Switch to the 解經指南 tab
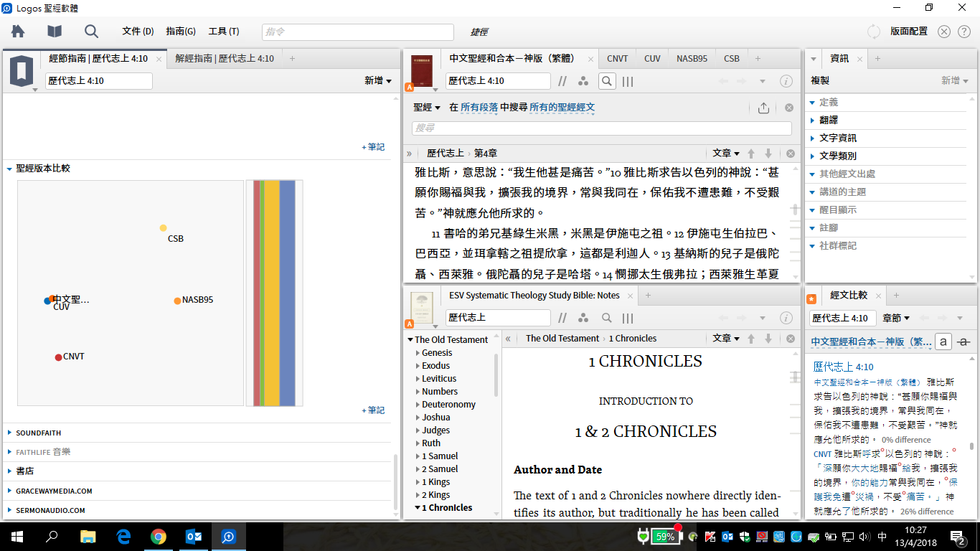Viewport: 980px width, 551px height. [225, 59]
